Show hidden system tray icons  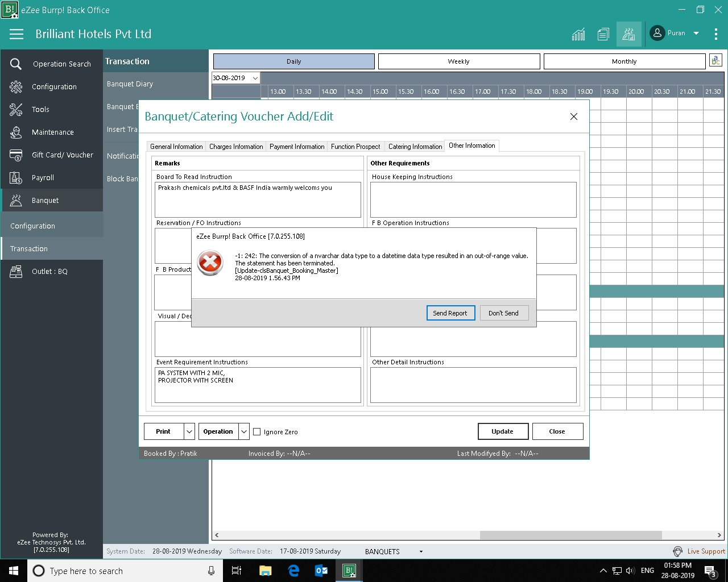tap(603, 571)
